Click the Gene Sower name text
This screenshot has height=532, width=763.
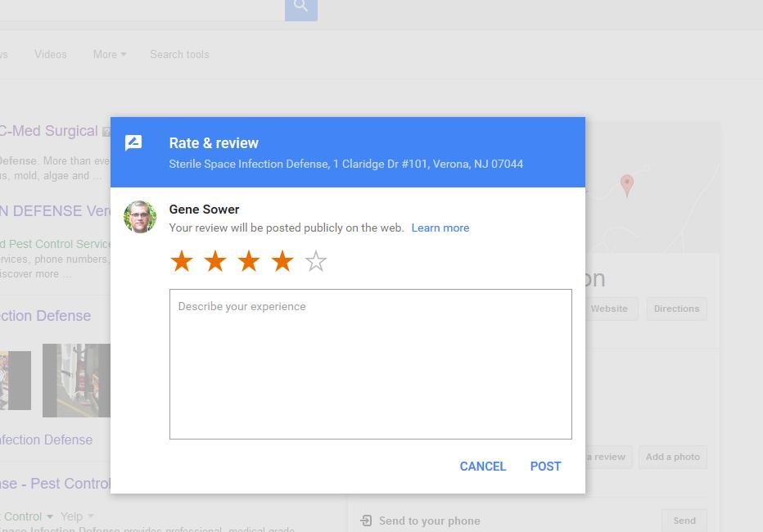tap(204, 210)
